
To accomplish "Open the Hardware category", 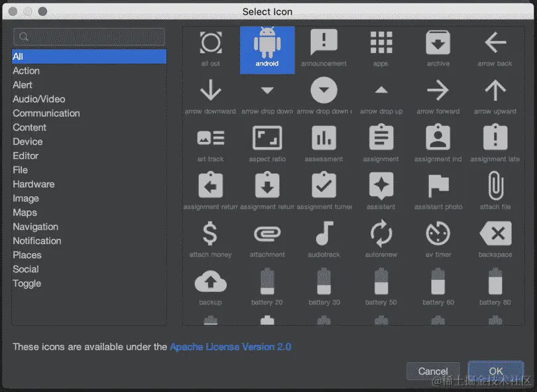I will point(89,184).
